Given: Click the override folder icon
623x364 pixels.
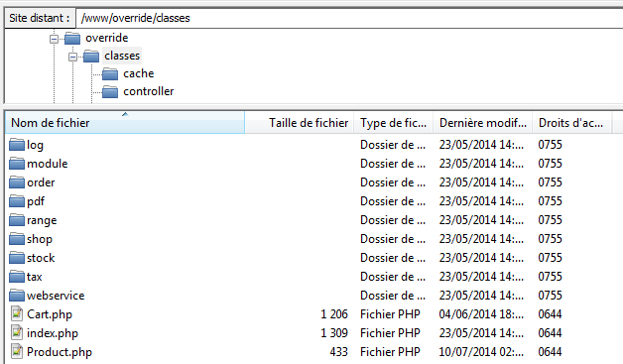Looking at the screenshot, I should tap(71, 39).
